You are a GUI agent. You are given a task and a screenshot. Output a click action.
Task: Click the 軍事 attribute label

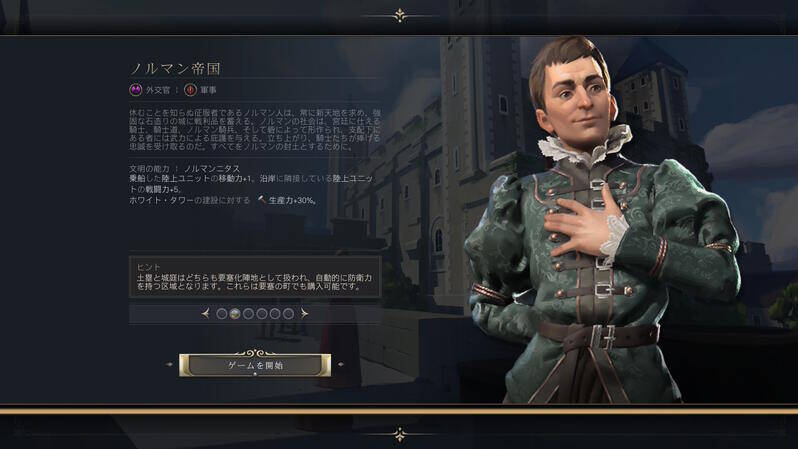click(x=208, y=90)
